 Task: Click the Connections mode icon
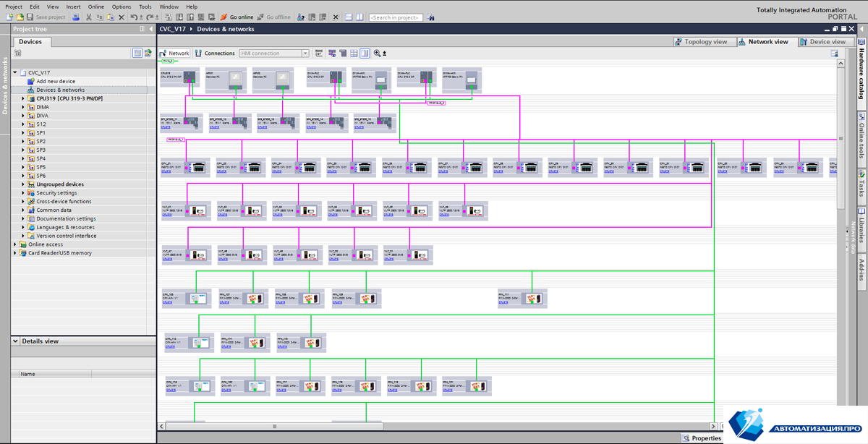click(200, 53)
